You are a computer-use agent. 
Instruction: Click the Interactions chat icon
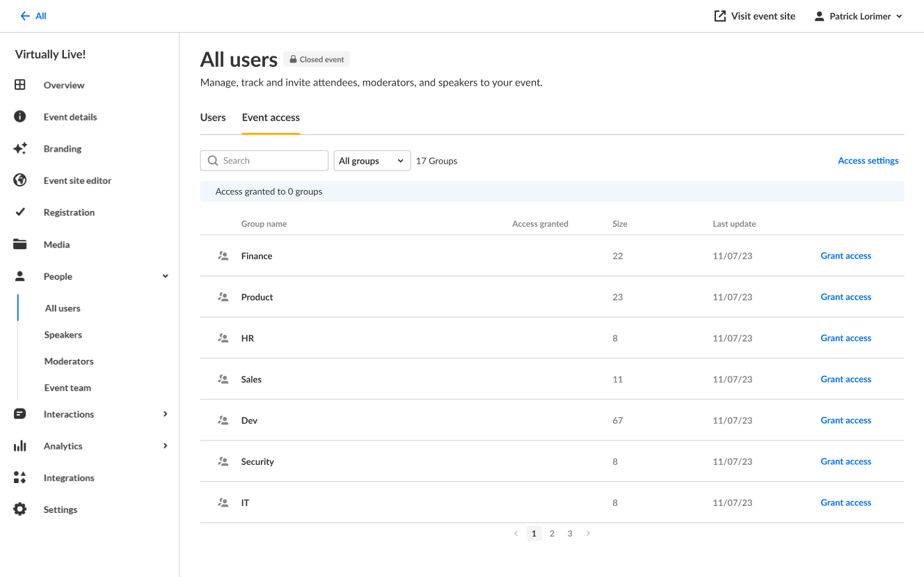point(20,414)
